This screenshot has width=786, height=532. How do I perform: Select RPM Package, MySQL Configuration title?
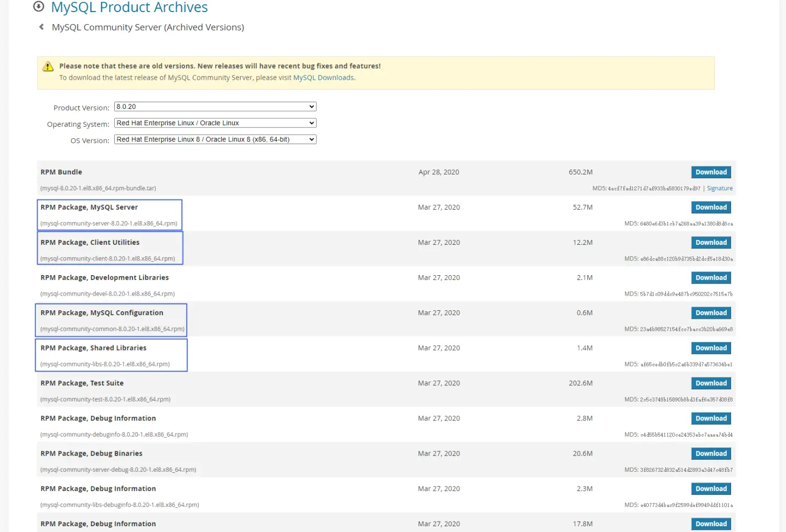[102, 312]
